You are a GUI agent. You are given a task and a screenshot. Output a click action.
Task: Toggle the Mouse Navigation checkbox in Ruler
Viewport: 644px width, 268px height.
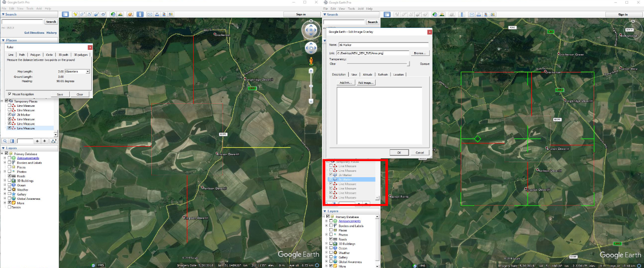[x=10, y=94]
